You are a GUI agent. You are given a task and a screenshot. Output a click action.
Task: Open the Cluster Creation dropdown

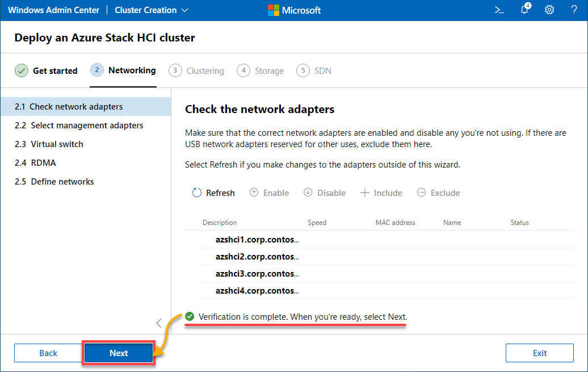tap(152, 10)
